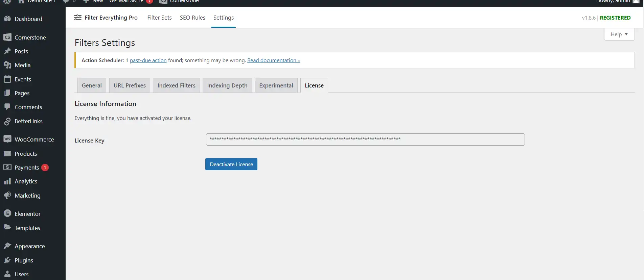Click the Users person icon
Viewport: 644px width, 280px height.
coord(7,274)
